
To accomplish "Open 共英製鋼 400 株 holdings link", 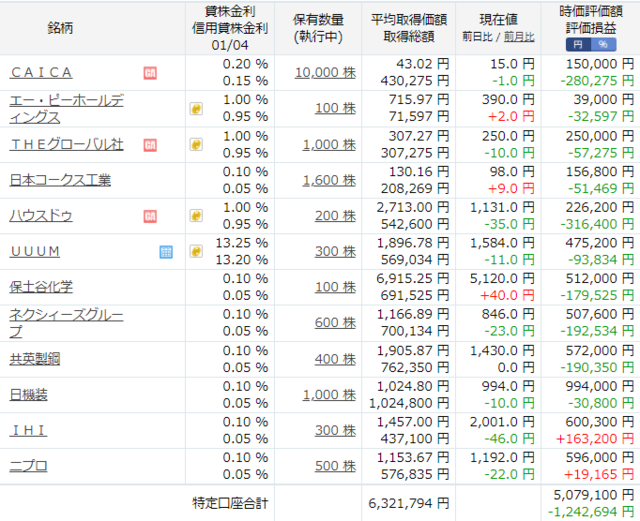I will [336, 359].
